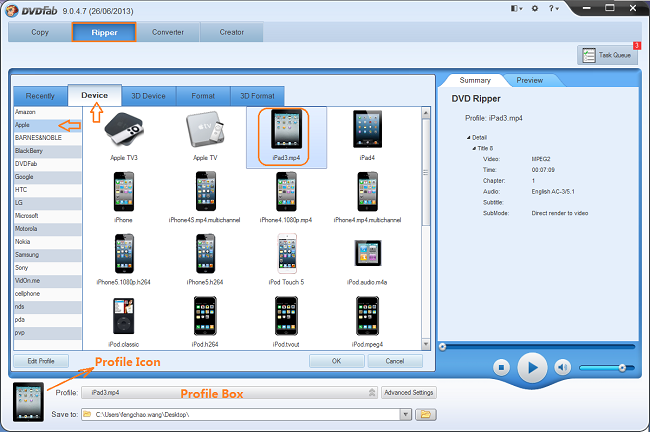This screenshot has height=432, width=650.
Task: Open the Task Queue
Action: click(x=607, y=55)
